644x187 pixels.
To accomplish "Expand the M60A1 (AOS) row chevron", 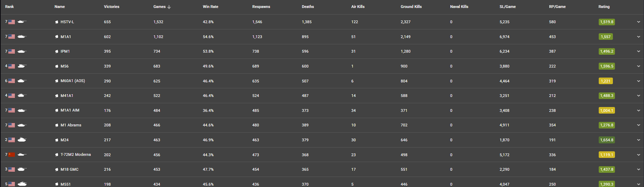I will (638, 81).
